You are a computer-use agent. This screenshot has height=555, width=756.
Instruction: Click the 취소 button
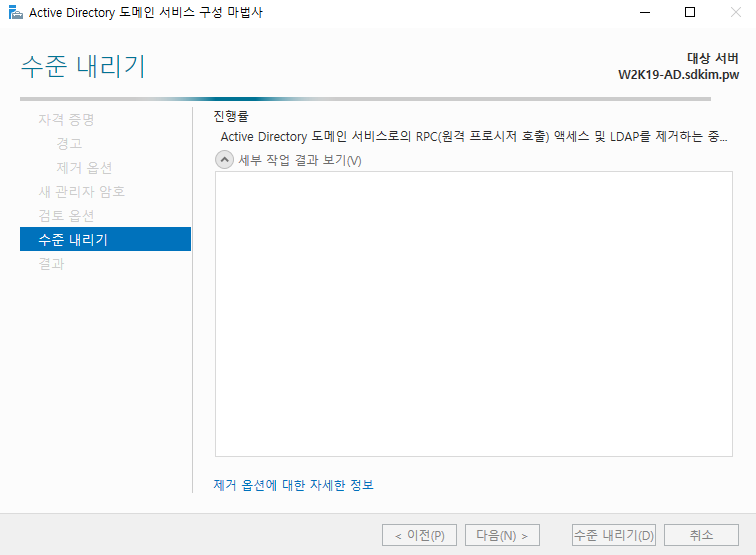click(x=701, y=535)
